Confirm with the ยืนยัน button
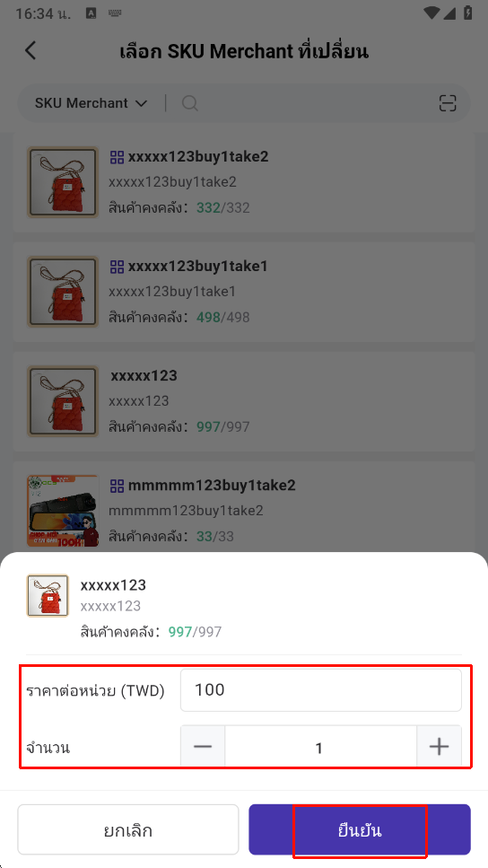The image size is (488, 868). tap(360, 829)
